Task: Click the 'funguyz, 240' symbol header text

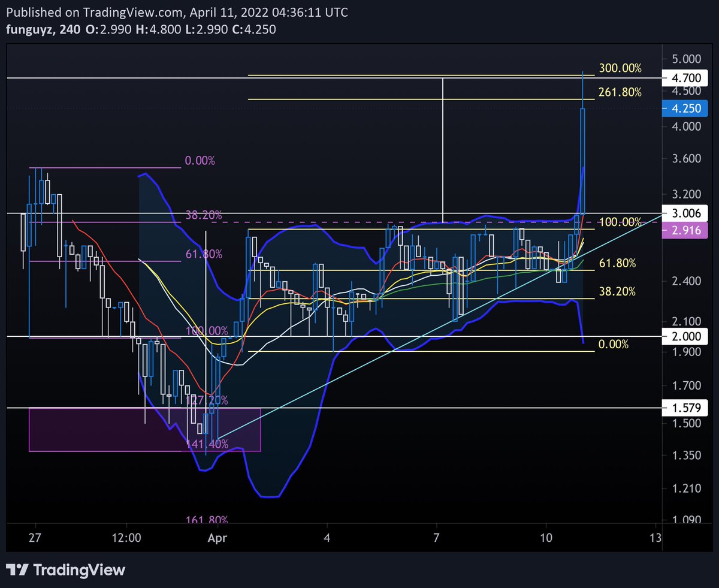Action: tap(43, 29)
